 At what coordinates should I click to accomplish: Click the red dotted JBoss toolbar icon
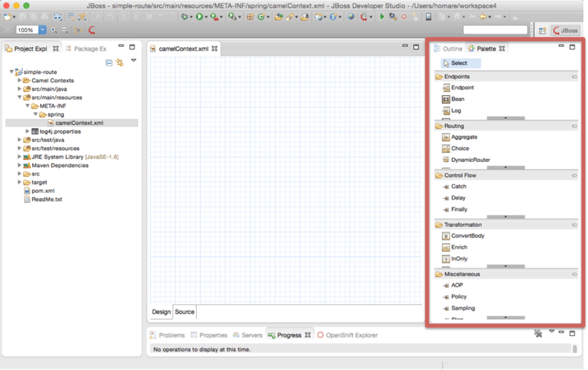(x=92, y=30)
